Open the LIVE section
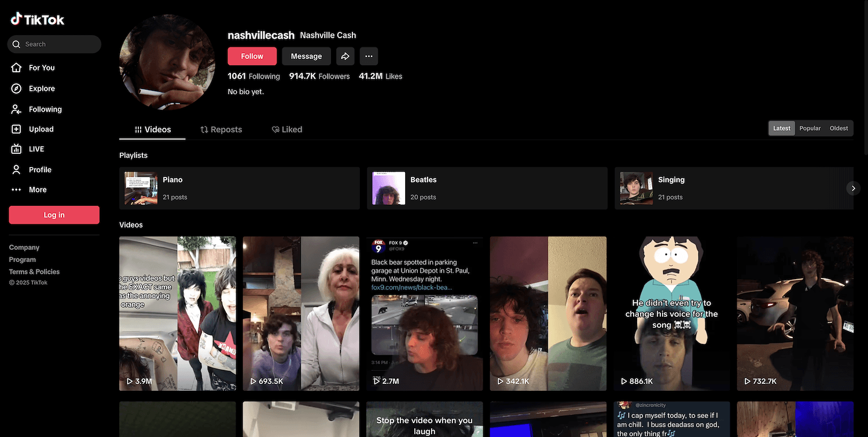868x437 pixels. point(36,149)
